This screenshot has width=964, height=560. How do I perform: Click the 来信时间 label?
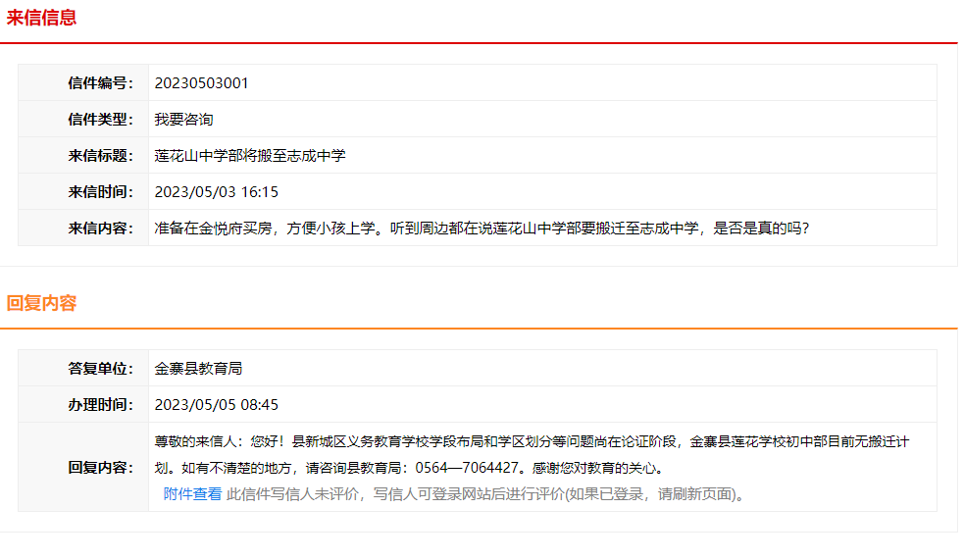[101, 192]
